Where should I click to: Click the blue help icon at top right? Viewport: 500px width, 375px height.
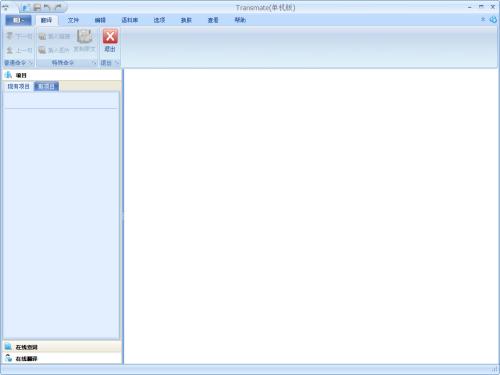pyautogui.click(x=493, y=20)
